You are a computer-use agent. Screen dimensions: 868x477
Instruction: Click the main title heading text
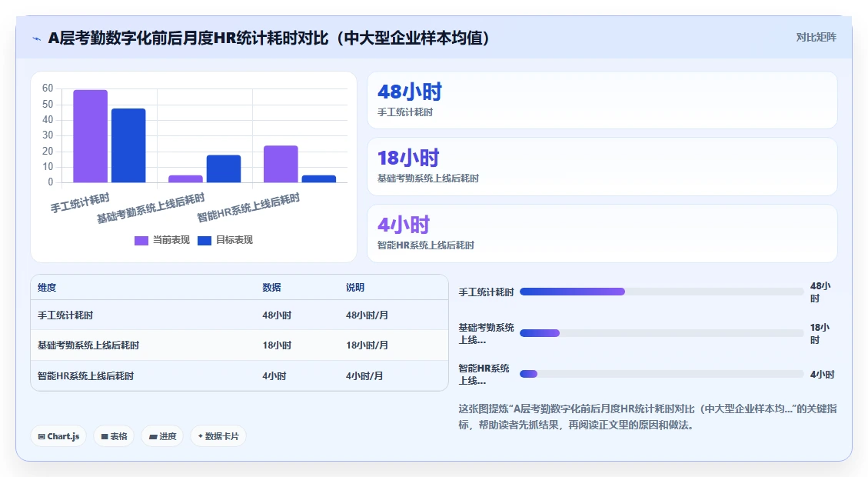click(268, 38)
